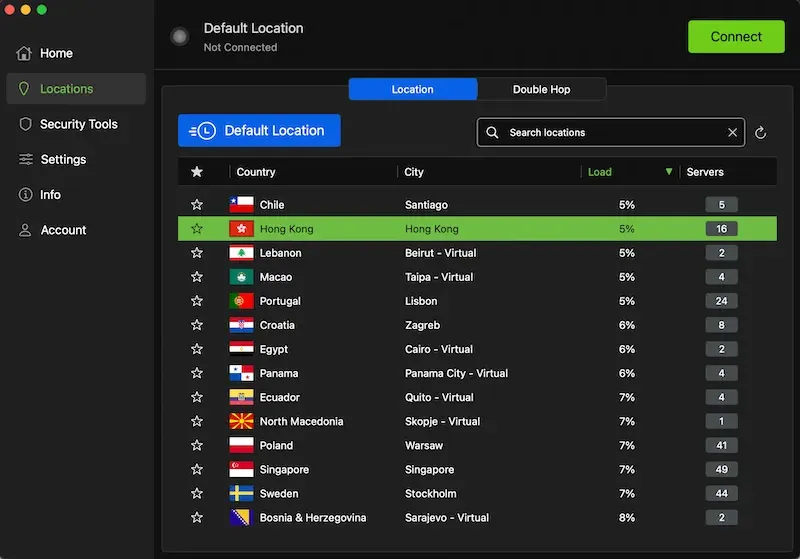Sort list by Servers column
This screenshot has height=559, width=800.
tap(705, 172)
